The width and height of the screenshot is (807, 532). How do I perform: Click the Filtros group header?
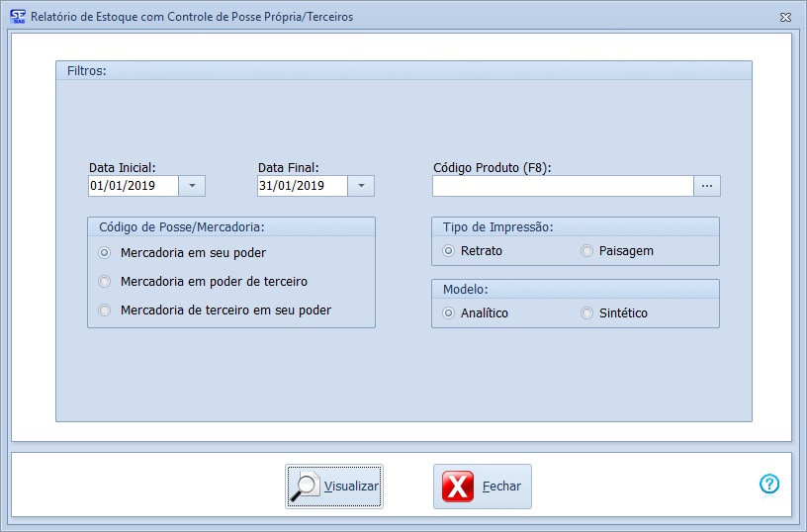pos(87,71)
